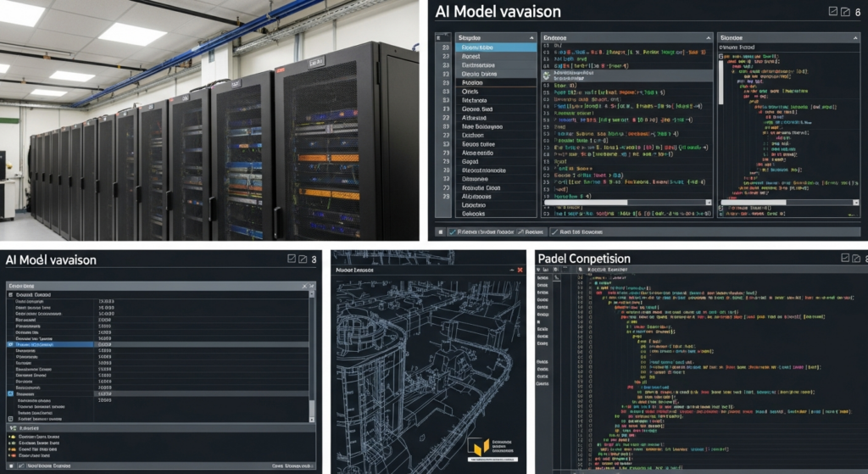Select 'Gopal' in the Stepdoe list

pos(496,162)
